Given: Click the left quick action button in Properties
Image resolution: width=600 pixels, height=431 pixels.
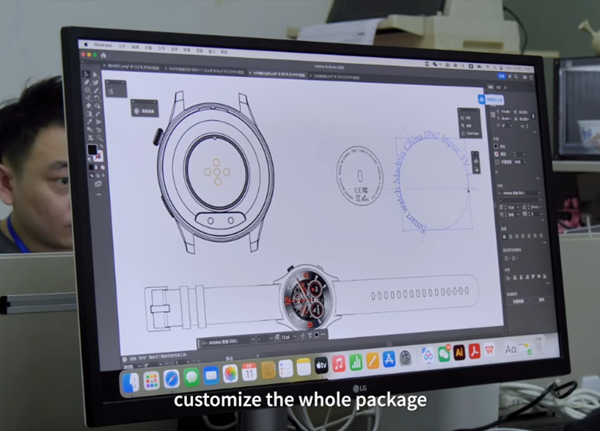Looking at the screenshot, I should point(518,301).
